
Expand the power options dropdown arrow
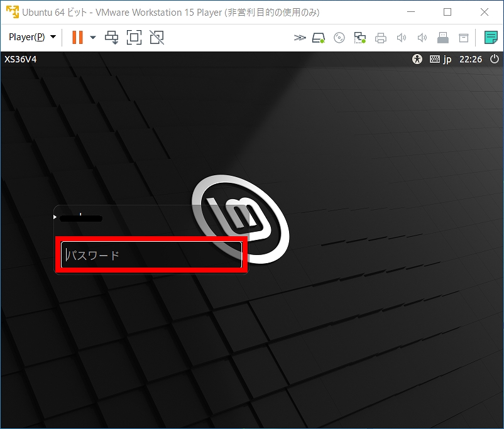point(93,37)
